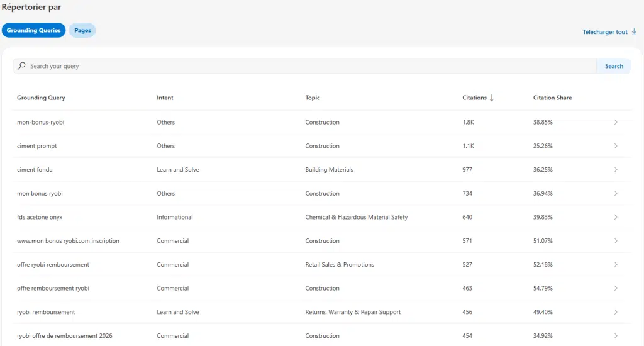
Task: Select the offre remboursement ryobi query
Action: coord(53,289)
